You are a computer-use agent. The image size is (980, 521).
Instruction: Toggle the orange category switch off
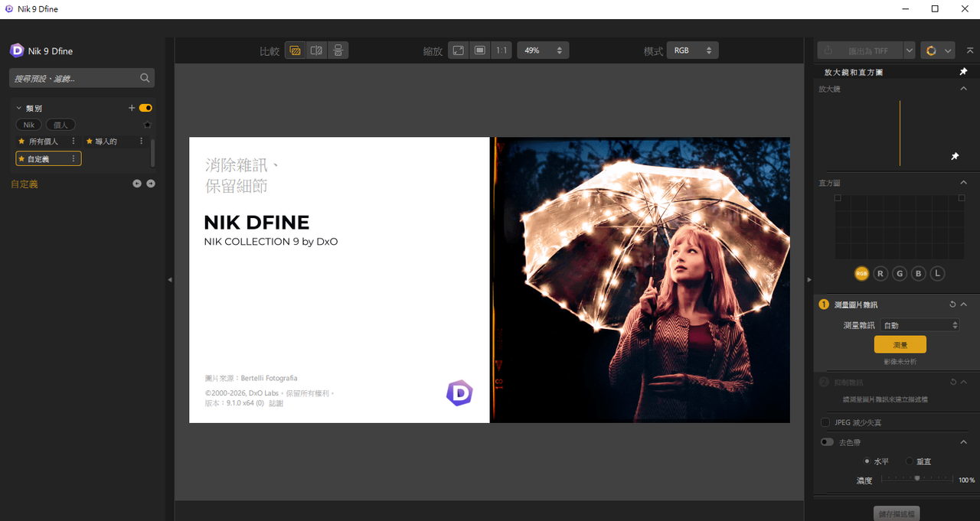tap(145, 108)
